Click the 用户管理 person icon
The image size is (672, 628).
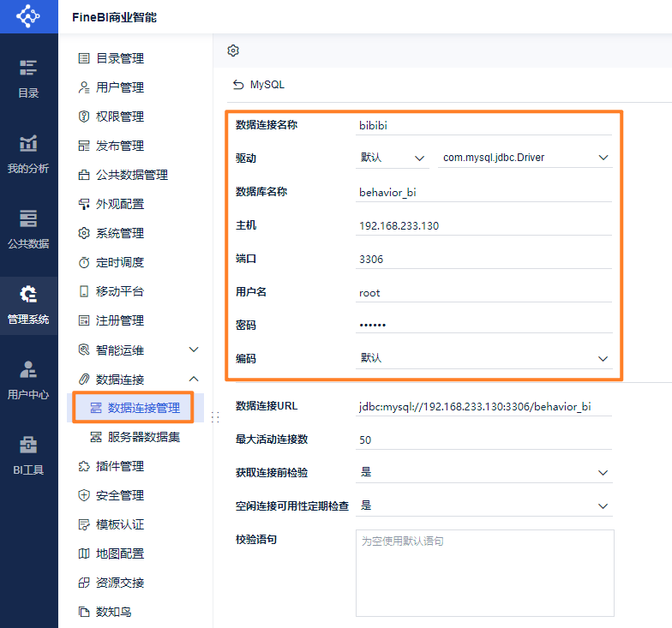[84, 87]
